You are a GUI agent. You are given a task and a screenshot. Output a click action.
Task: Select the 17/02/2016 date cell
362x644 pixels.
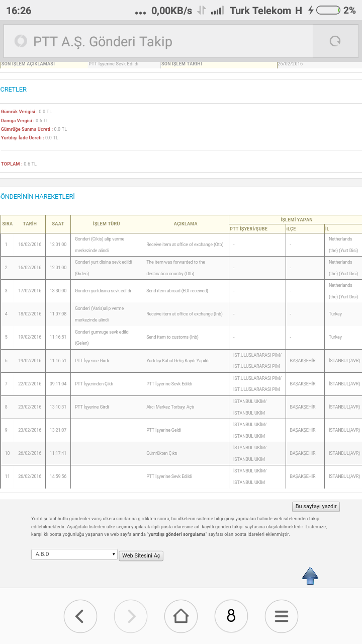pos(30,291)
